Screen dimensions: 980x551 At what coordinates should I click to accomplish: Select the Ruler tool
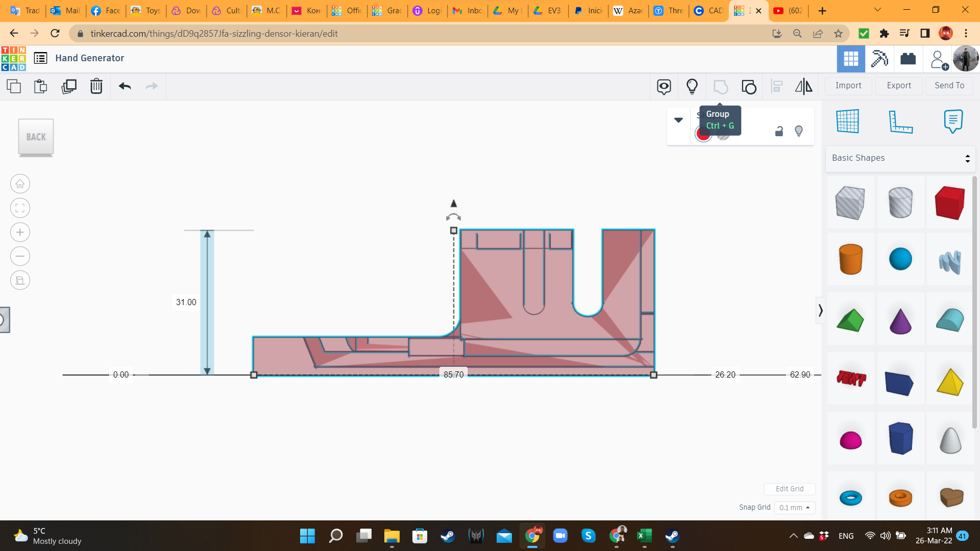pyautogui.click(x=900, y=121)
